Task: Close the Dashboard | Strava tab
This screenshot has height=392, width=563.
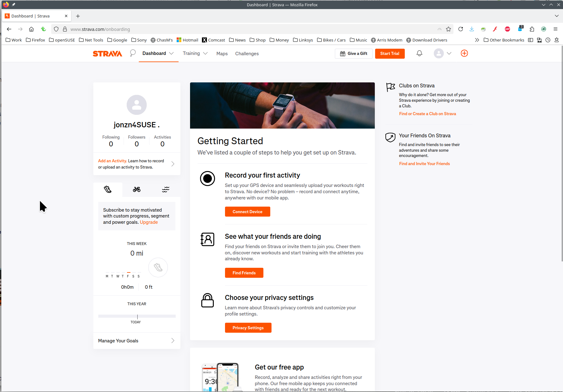Action: (x=66, y=16)
